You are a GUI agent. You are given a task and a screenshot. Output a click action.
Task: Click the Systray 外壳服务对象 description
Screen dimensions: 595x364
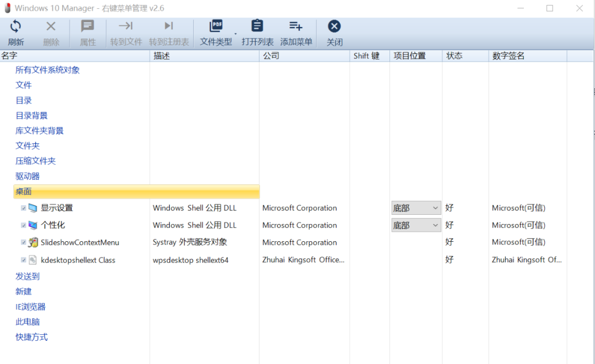(x=190, y=242)
